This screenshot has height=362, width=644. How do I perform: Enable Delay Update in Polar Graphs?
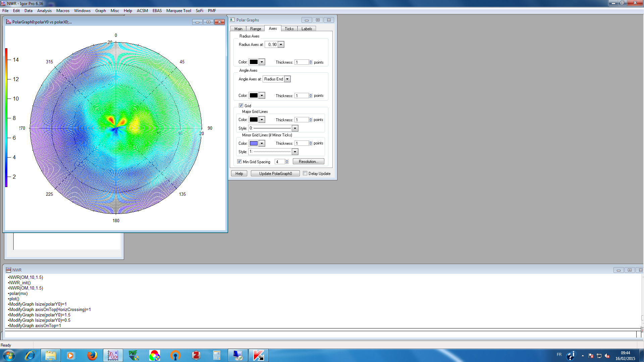[305, 173]
